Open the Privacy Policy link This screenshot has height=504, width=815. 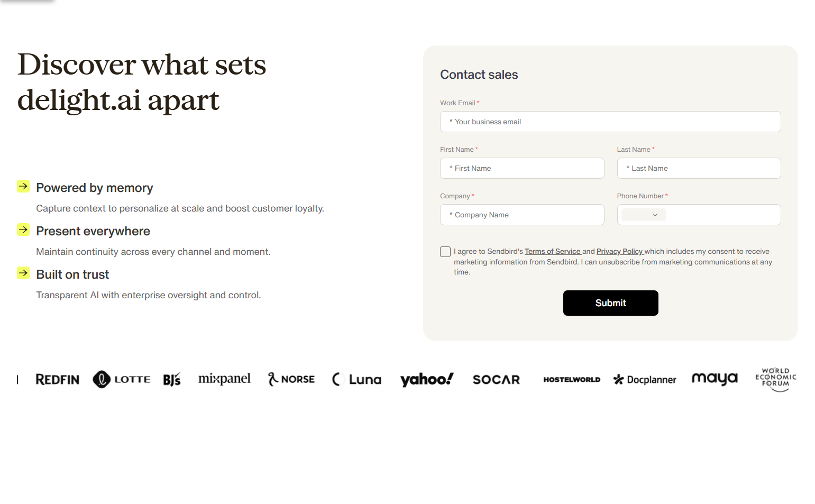(619, 252)
